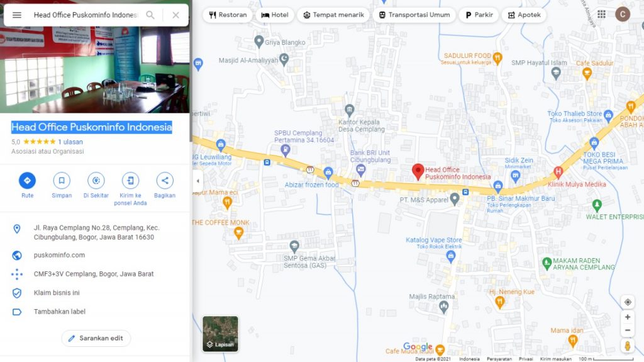The width and height of the screenshot is (644, 362).
Task: Send to phone via Kirim ke ponsel icon
Action: tap(130, 180)
